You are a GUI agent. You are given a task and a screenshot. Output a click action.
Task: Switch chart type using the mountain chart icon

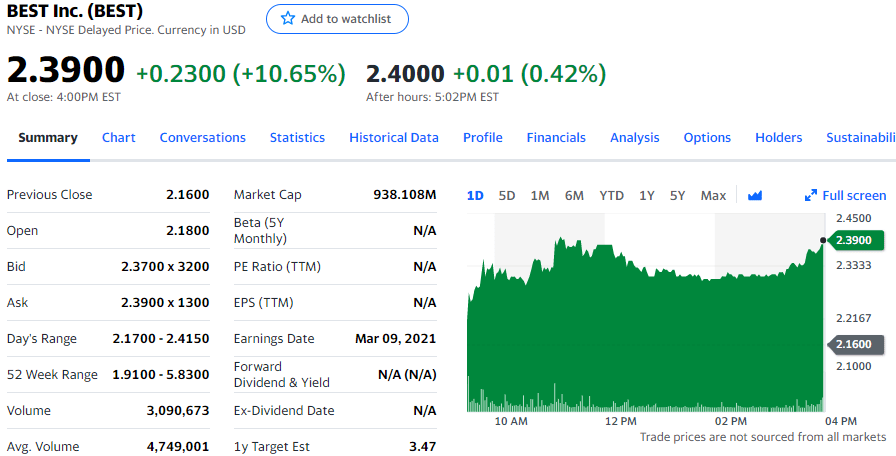[755, 196]
